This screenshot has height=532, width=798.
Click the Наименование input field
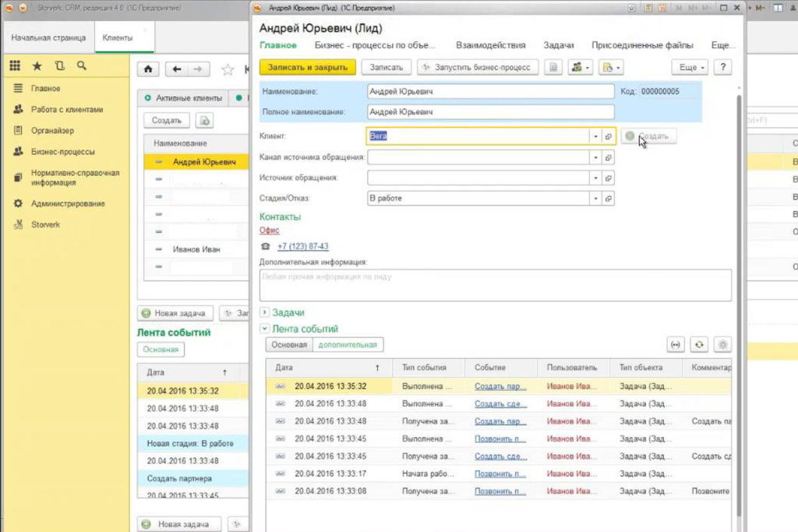(x=491, y=92)
